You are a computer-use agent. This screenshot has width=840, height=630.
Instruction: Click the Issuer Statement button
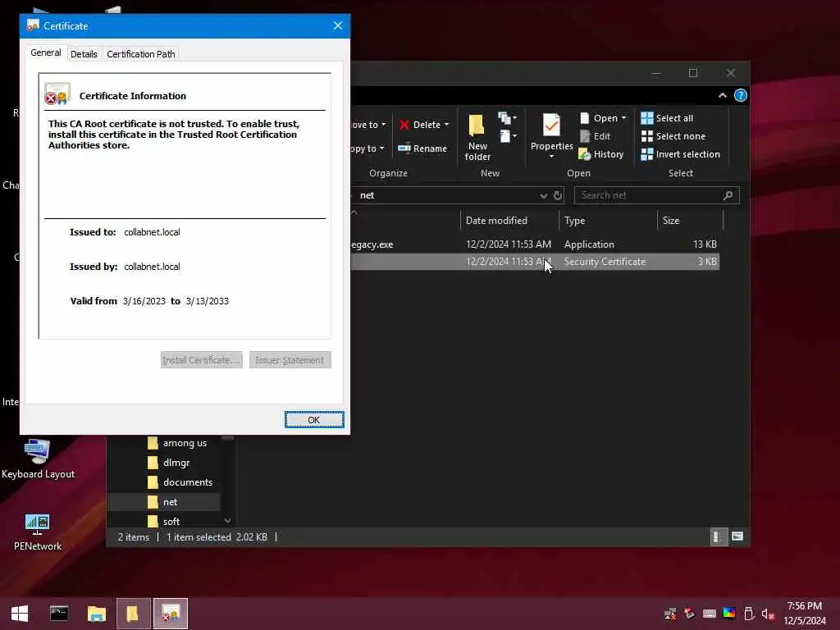(290, 360)
